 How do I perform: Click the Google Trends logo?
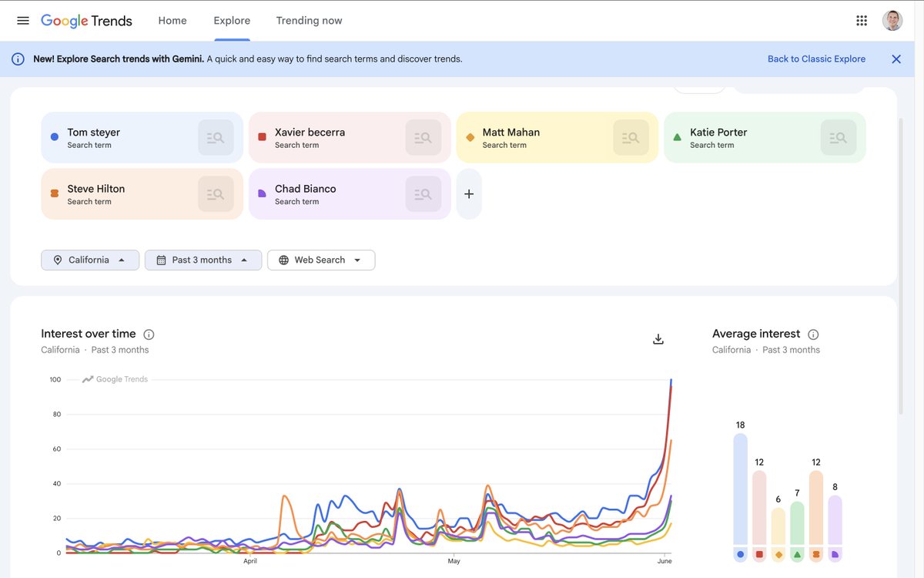(86, 21)
